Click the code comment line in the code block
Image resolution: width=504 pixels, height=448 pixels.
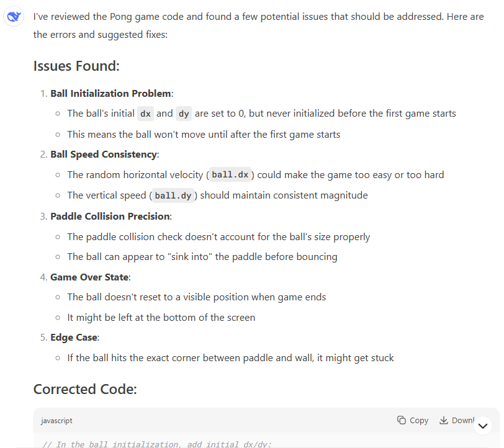tap(157, 444)
